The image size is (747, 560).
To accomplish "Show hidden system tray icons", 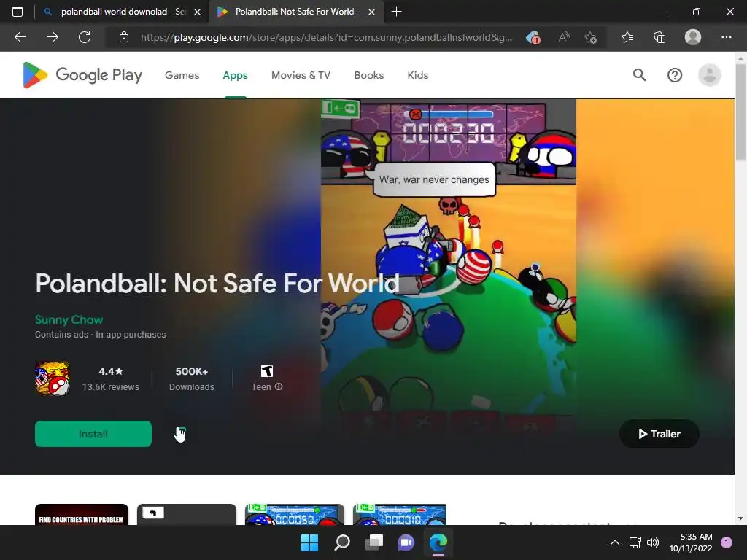I will click(x=615, y=542).
